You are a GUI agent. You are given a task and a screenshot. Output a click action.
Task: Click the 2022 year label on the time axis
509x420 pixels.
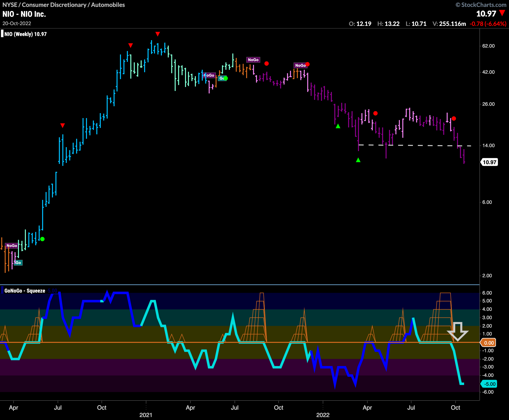(x=323, y=415)
